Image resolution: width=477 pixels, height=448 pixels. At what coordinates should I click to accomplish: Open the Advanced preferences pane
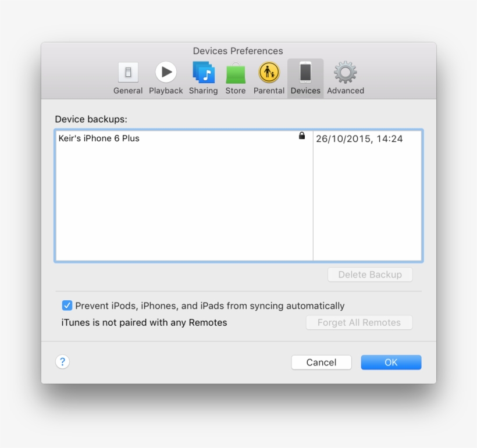tap(346, 78)
